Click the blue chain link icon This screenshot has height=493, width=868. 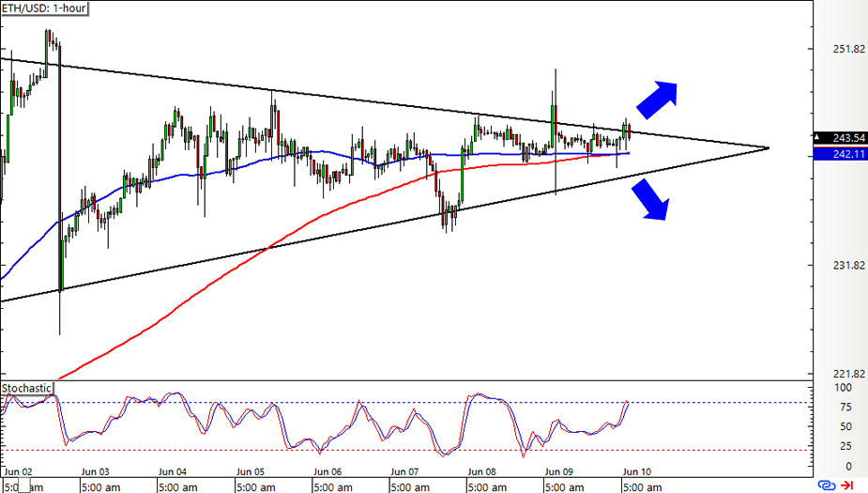tap(827, 485)
